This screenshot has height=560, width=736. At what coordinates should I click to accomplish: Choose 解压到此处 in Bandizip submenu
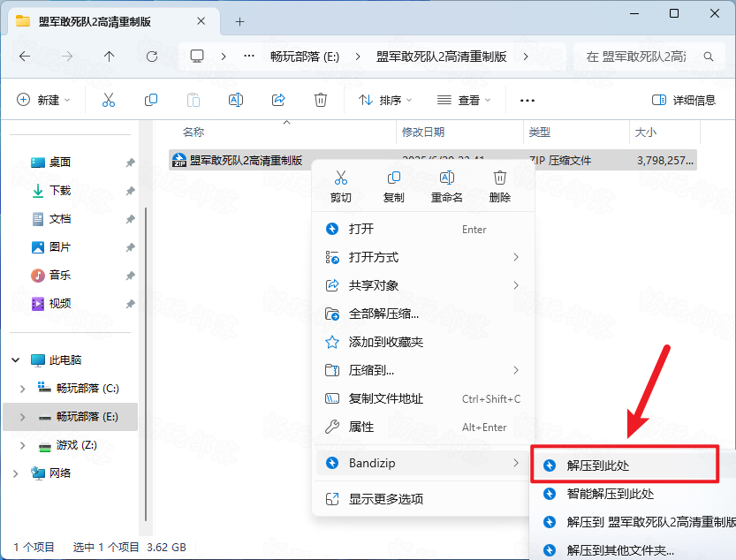(625, 465)
